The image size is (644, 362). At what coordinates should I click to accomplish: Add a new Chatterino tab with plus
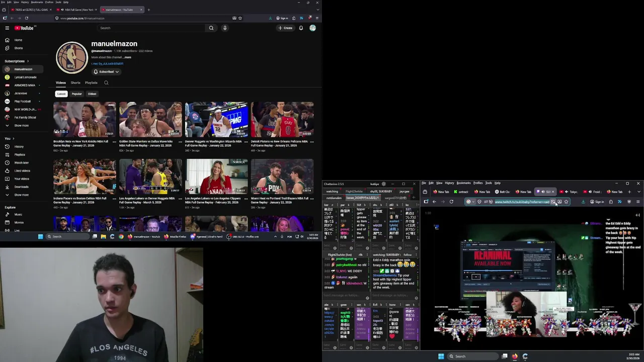coord(414,198)
